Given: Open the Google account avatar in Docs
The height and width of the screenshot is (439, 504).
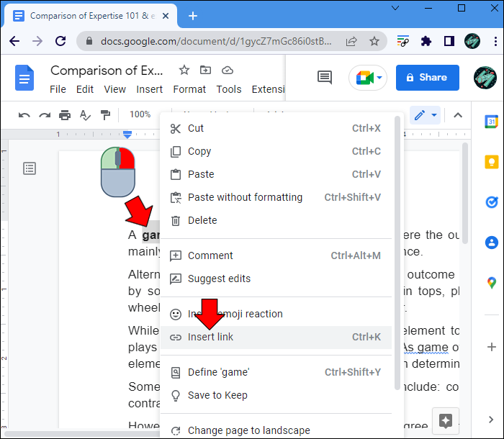Looking at the screenshot, I should tap(485, 78).
